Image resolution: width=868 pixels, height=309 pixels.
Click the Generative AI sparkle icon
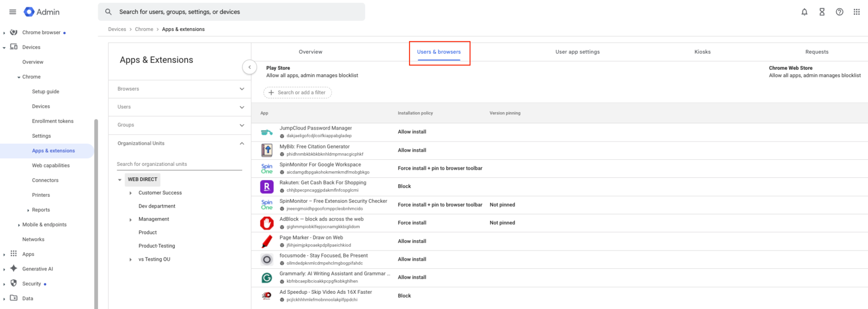pos(14,268)
